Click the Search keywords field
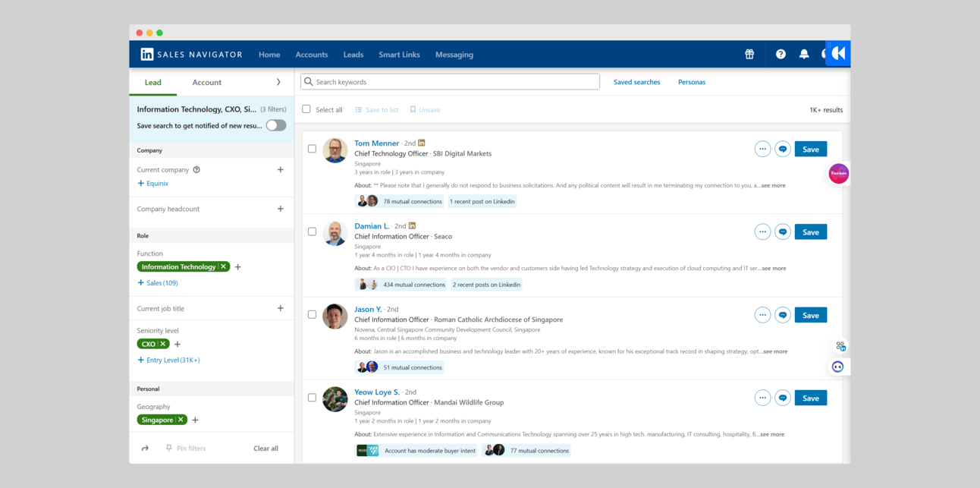This screenshot has width=980, height=488. (x=450, y=82)
